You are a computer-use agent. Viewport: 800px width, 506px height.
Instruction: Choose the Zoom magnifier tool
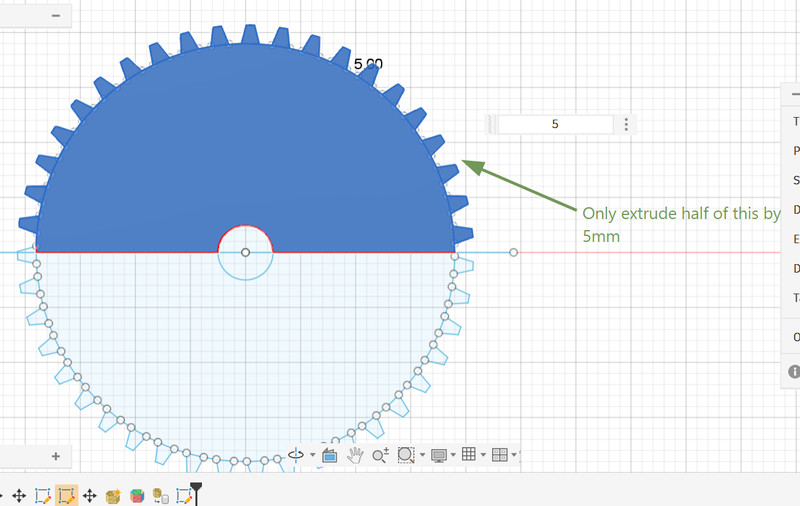(381, 455)
